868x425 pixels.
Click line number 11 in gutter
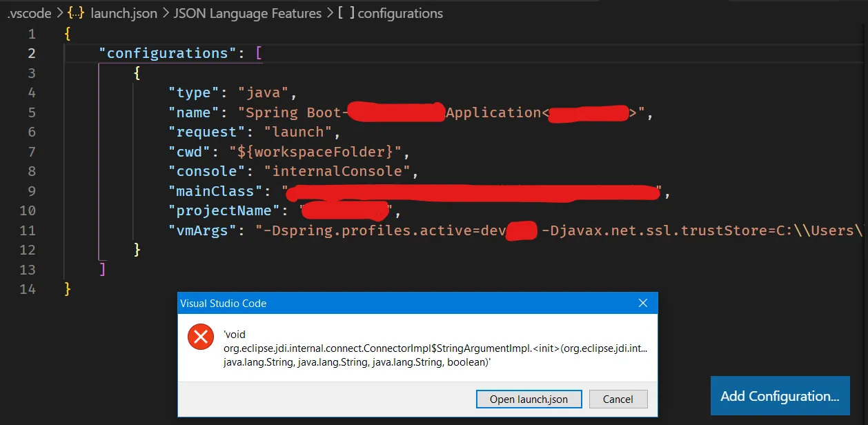pyautogui.click(x=28, y=230)
